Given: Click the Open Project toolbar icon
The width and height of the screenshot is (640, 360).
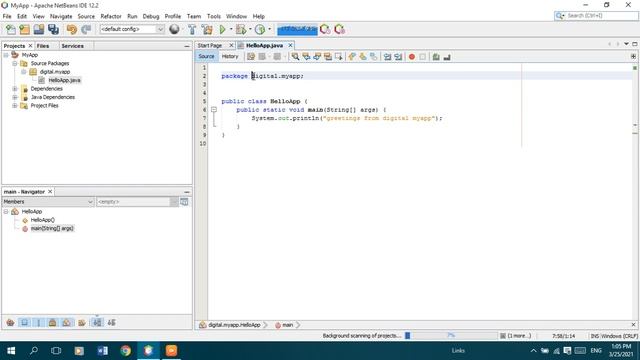Looking at the screenshot, I should coord(39,29).
